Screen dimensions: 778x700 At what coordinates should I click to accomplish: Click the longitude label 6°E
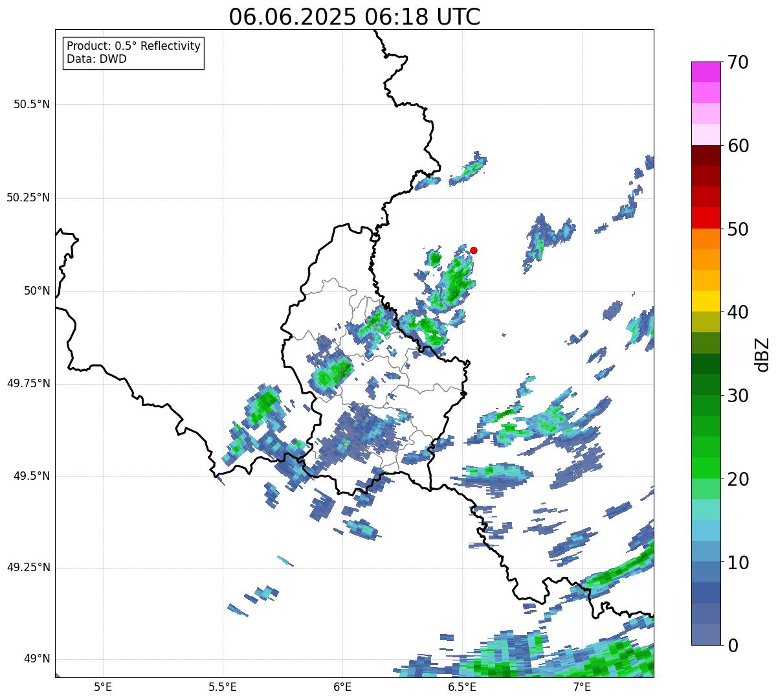[342, 686]
